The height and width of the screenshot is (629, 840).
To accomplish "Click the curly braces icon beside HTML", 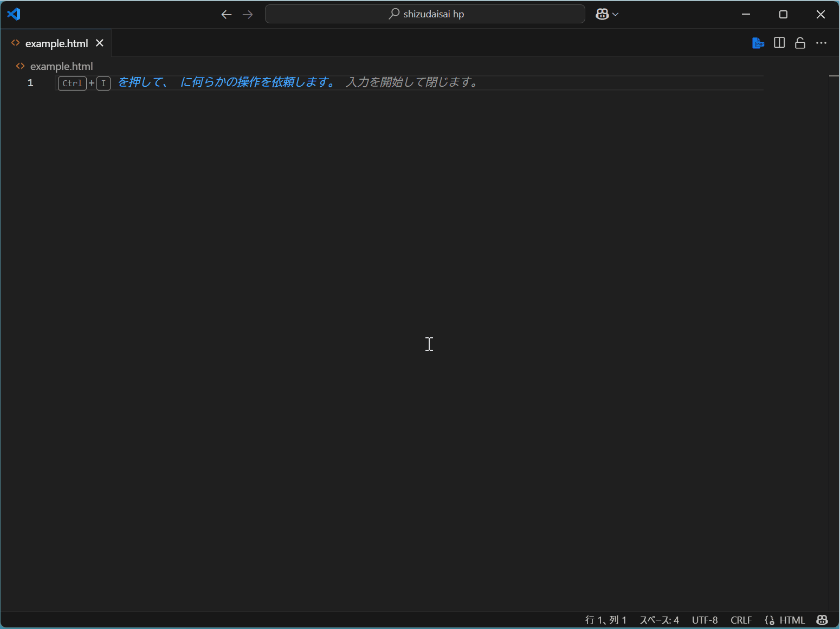I will (x=770, y=620).
